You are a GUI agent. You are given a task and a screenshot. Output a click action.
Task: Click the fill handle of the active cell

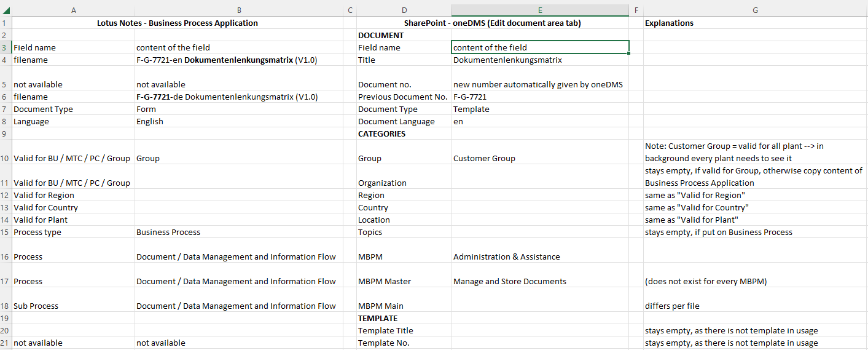(628, 54)
